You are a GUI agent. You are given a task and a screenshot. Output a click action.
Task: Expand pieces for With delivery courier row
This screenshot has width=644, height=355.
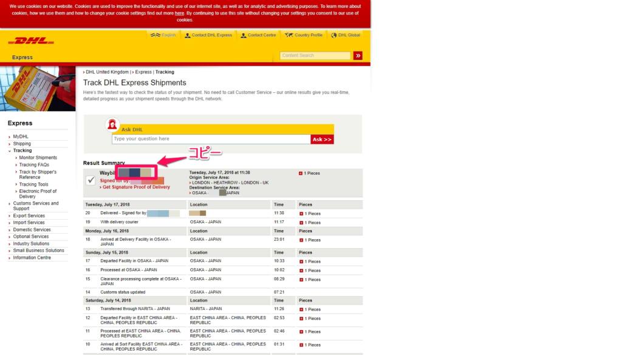point(301,223)
